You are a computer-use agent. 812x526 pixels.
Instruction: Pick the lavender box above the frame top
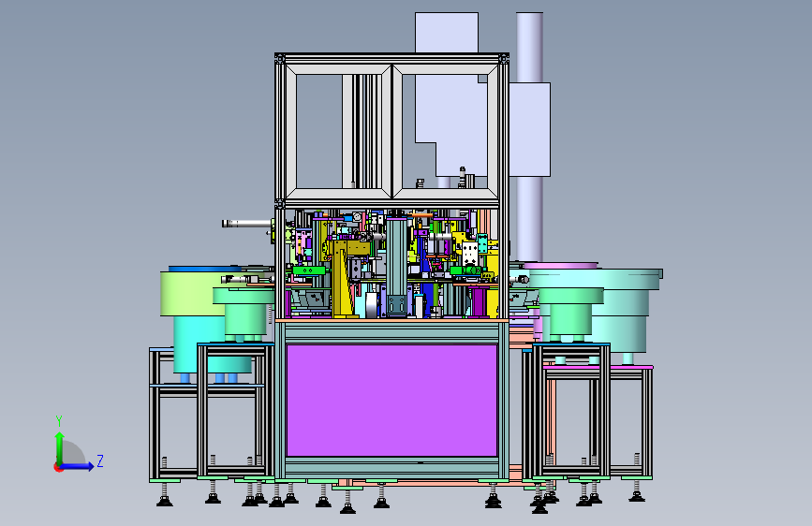pos(447,32)
